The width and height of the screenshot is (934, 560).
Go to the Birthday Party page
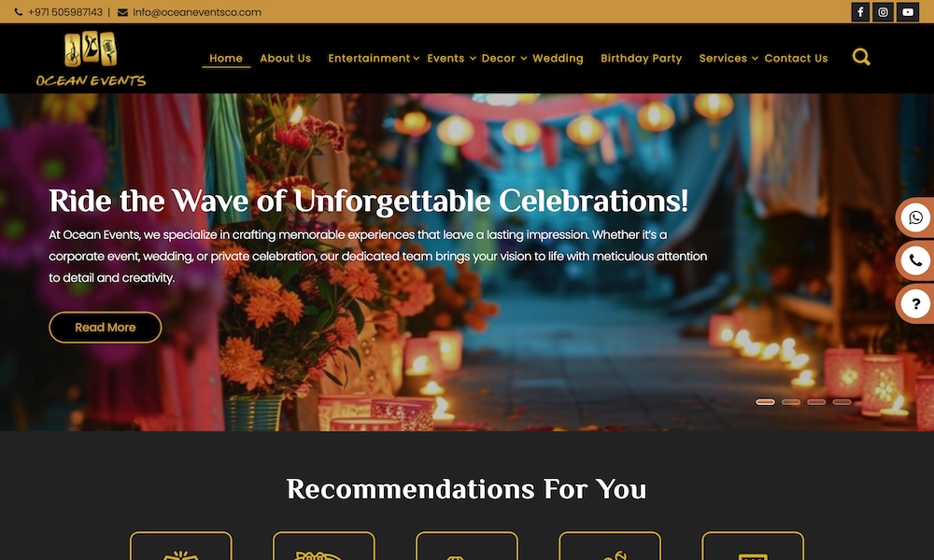click(641, 58)
